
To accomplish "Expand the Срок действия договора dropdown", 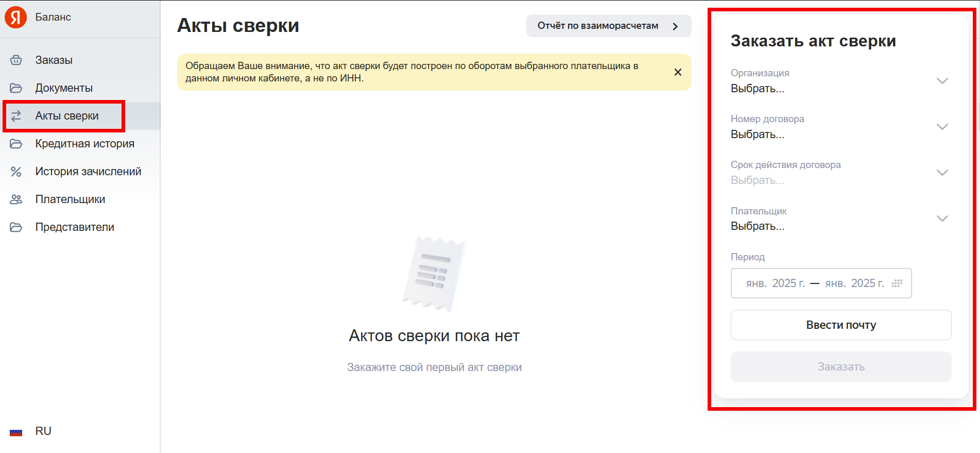I will pos(942,173).
